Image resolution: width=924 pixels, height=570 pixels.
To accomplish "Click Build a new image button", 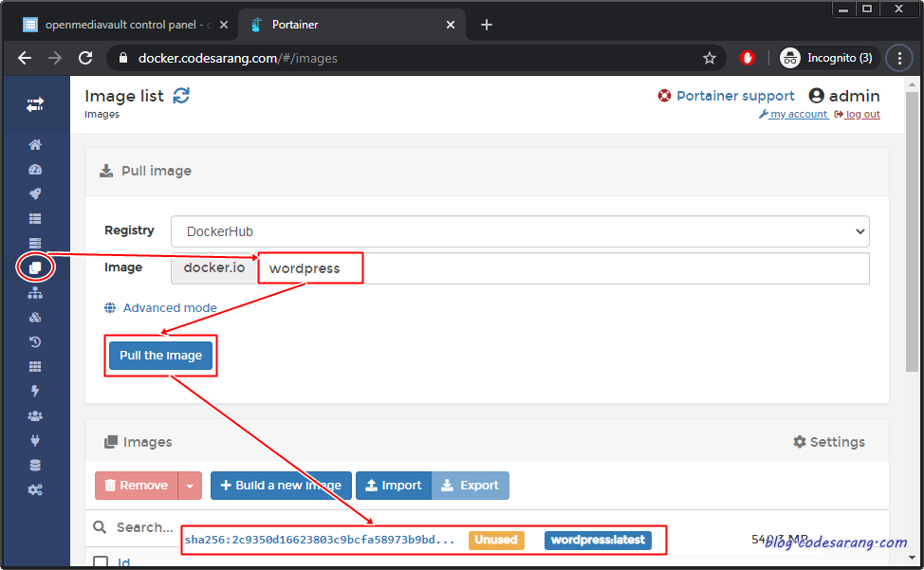I will click(x=281, y=486).
